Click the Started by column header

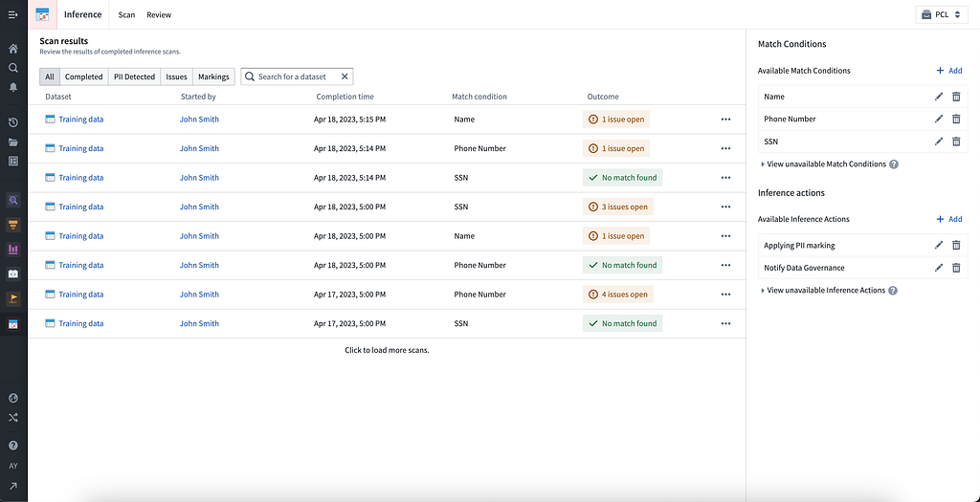(x=198, y=97)
